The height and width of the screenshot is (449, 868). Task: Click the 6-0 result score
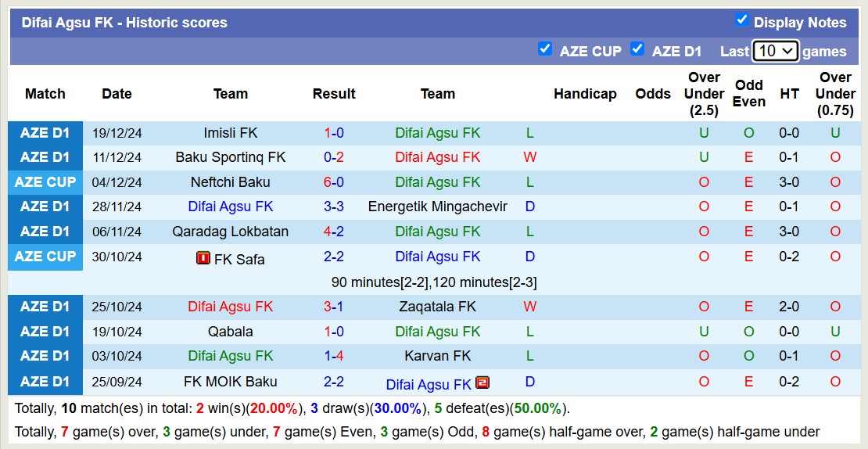click(334, 182)
